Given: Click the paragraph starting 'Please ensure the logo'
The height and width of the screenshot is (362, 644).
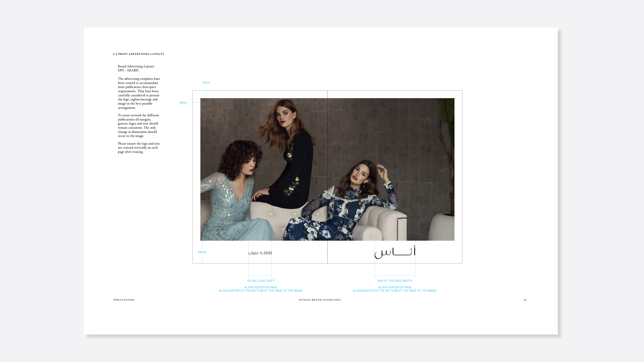Looking at the screenshot, I should (139, 148).
